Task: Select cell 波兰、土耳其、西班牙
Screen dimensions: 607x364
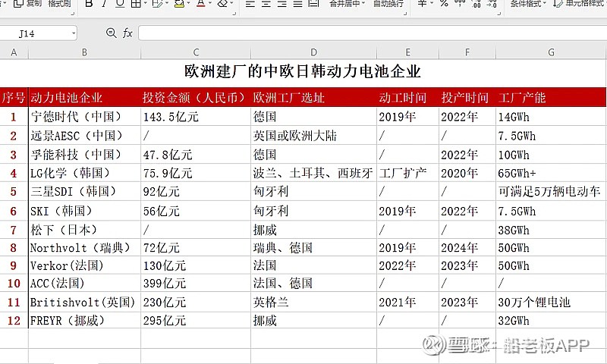Action: 313,173
